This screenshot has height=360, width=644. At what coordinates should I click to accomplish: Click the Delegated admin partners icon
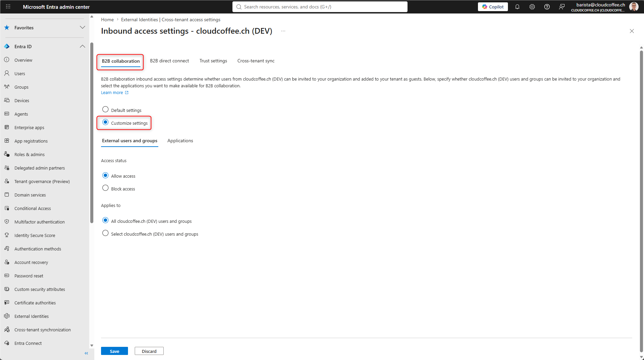7,168
